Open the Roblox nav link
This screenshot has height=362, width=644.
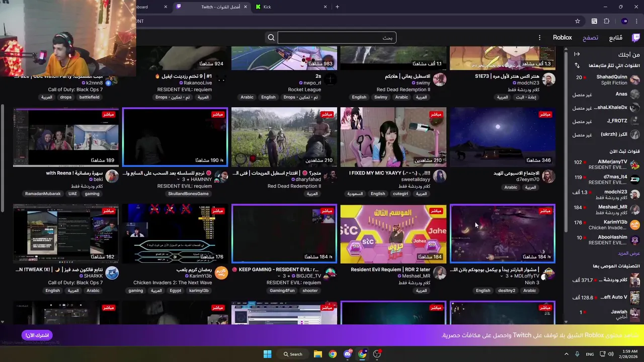click(x=562, y=38)
